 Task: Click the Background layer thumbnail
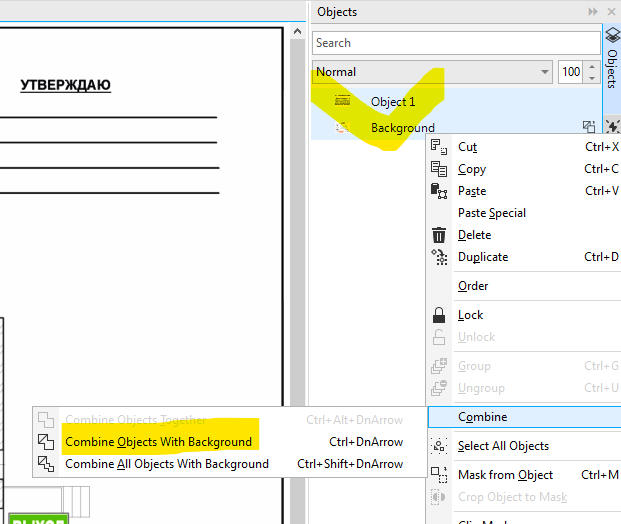[343, 128]
